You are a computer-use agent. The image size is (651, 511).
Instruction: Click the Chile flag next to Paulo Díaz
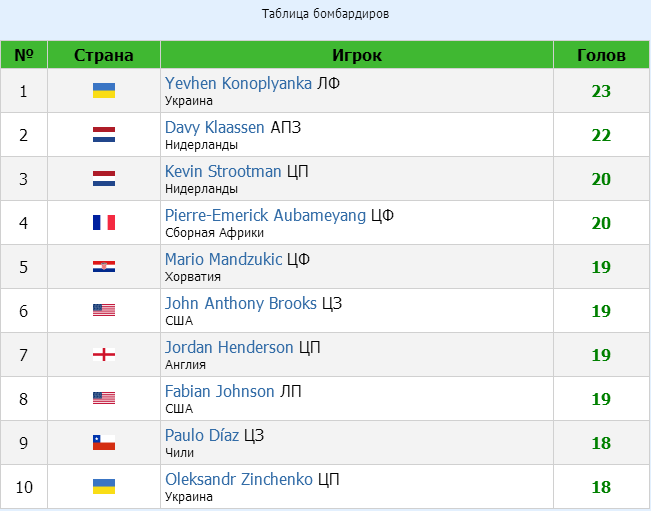tap(104, 443)
